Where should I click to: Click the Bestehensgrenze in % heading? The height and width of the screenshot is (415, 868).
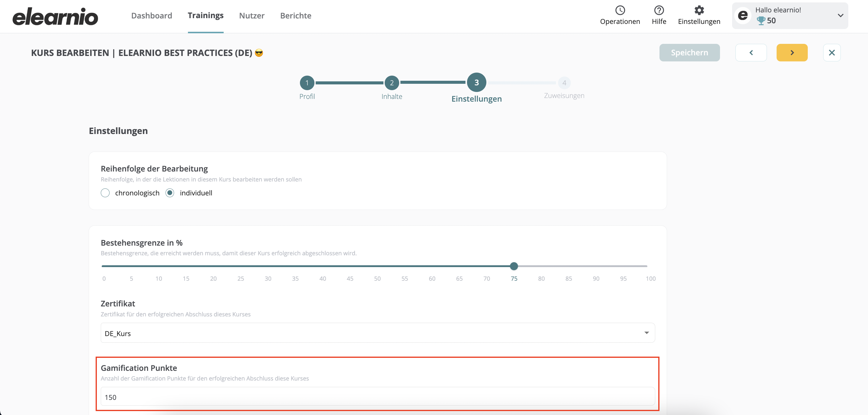(142, 243)
